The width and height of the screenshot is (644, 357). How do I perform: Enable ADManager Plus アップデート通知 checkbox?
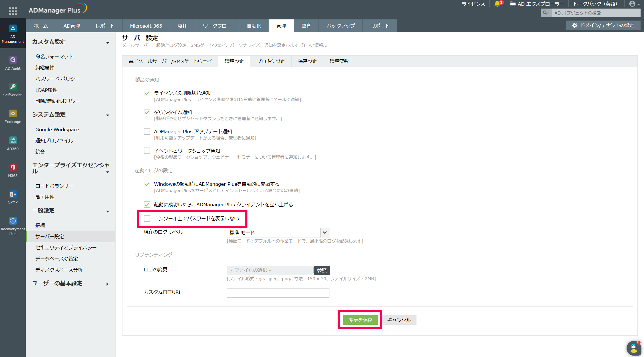[147, 132]
